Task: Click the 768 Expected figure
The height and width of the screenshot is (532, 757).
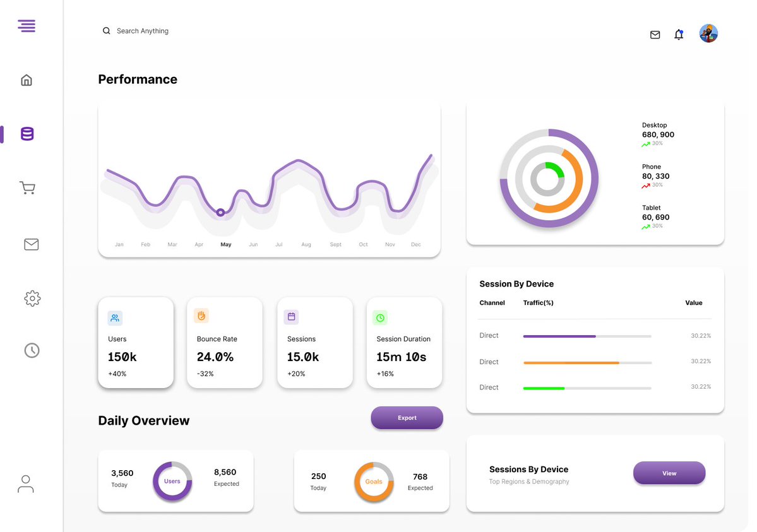Action: point(420,476)
